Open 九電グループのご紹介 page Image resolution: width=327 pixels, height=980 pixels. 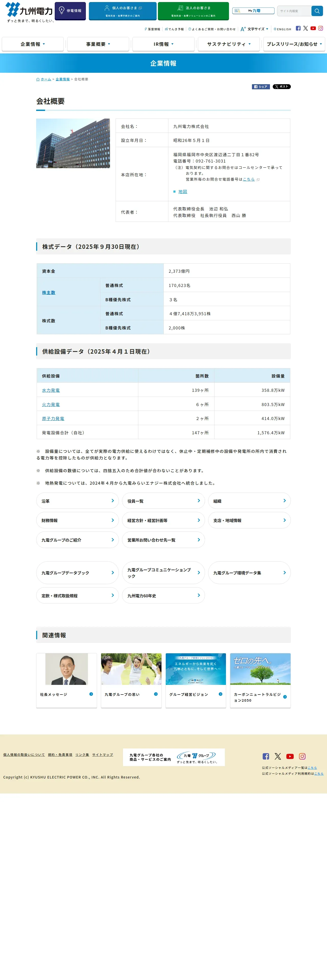[x=78, y=540]
